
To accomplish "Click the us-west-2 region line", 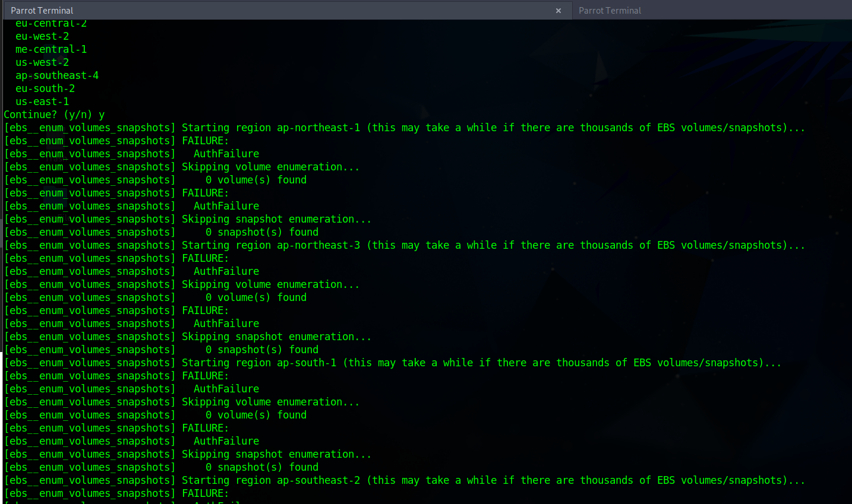I will point(42,62).
